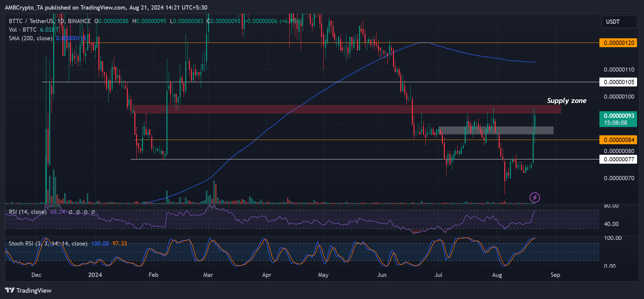
Task: Select the Supply zone text annotation
Action: click(x=567, y=101)
